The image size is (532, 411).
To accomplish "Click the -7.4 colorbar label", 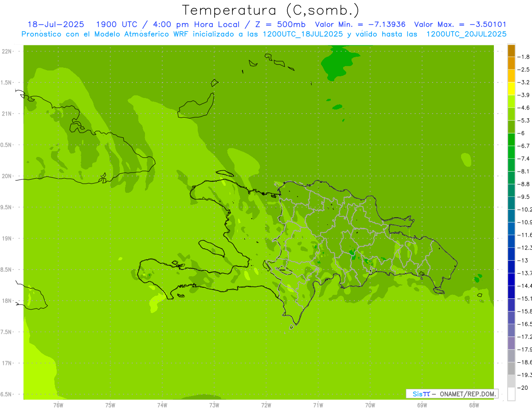I will tap(524, 159).
